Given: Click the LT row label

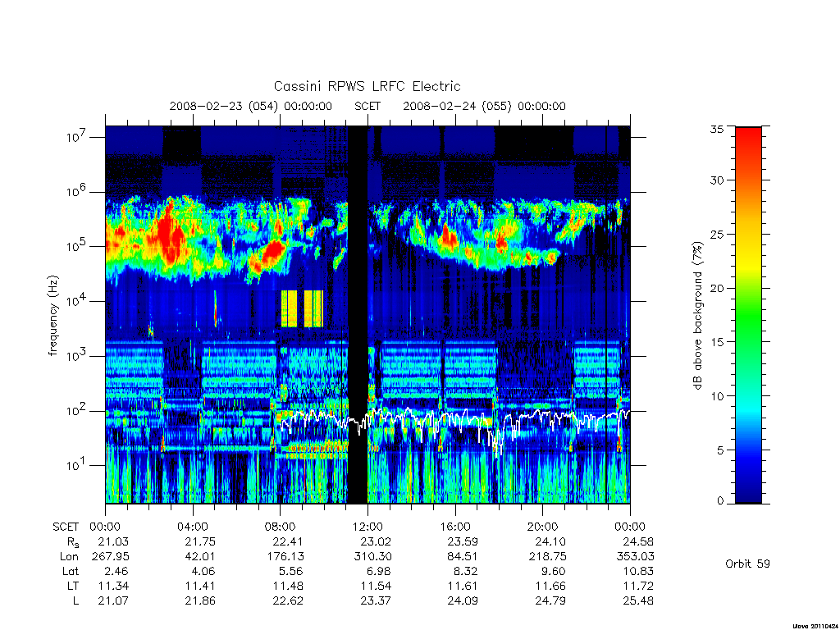Looking at the screenshot, I should coord(72,586).
